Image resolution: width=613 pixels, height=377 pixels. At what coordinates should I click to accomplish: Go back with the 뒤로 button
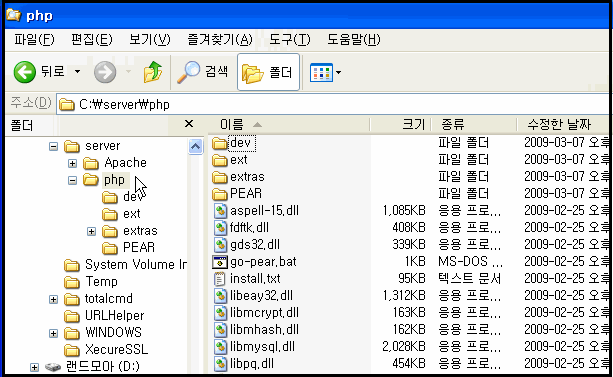point(39,72)
